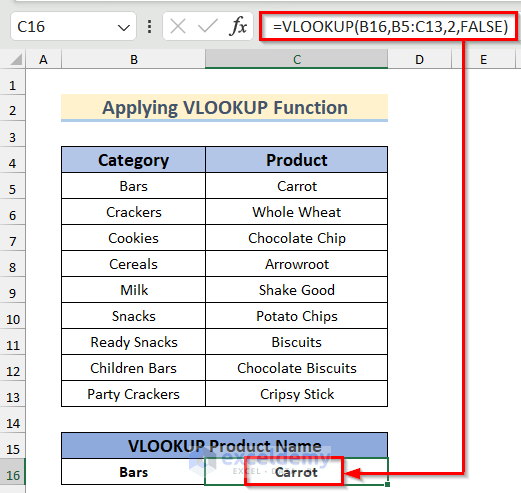Select the 'Bars' lookup cell in row 16
Screen dimensions: 521x493
tap(133, 472)
